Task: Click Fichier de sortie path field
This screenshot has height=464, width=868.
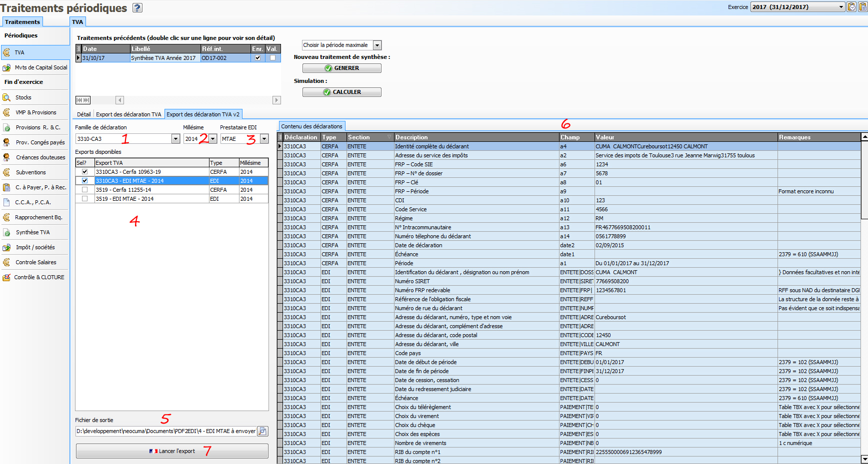Action: (166, 431)
